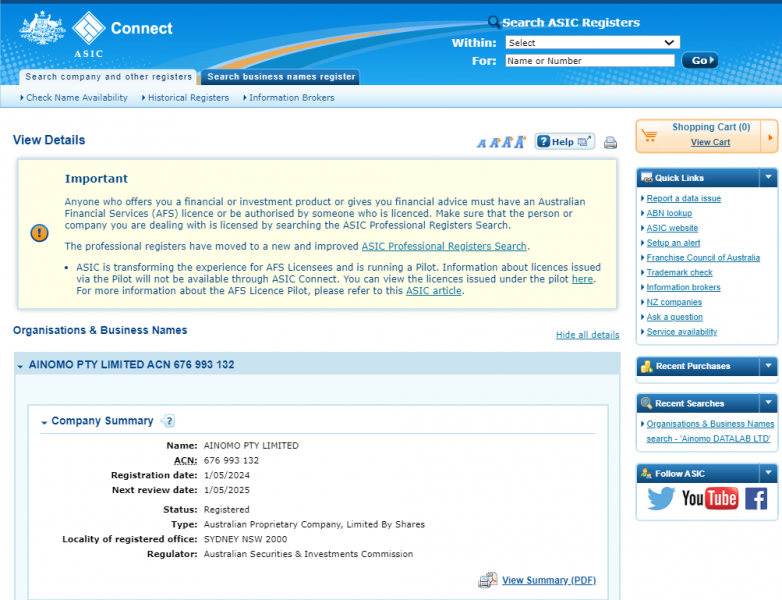Open the ASIC article link
The width and height of the screenshot is (782, 600).
[x=433, y=291]
